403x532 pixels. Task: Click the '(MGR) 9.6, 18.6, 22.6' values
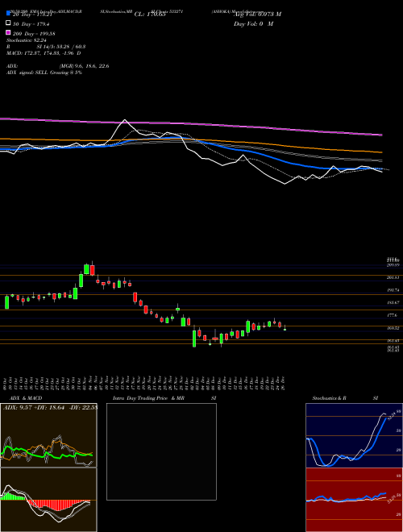point(84,66)
